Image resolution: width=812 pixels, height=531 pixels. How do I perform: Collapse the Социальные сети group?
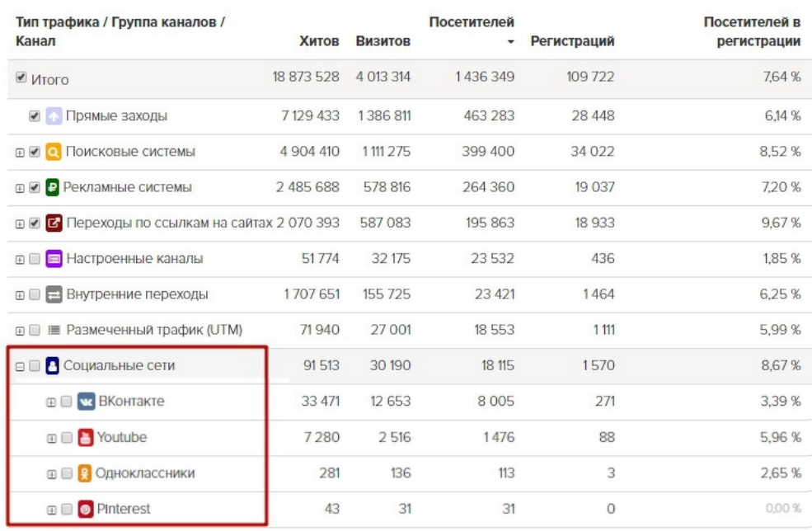(20, 366)
